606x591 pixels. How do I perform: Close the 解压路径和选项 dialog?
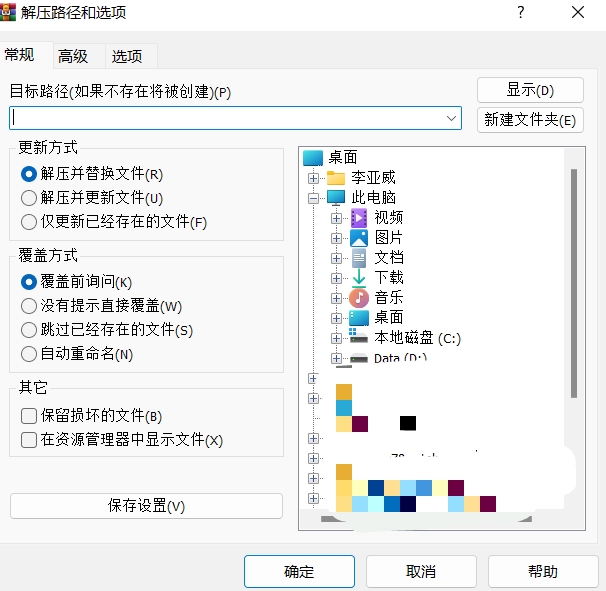click(578, 12)
